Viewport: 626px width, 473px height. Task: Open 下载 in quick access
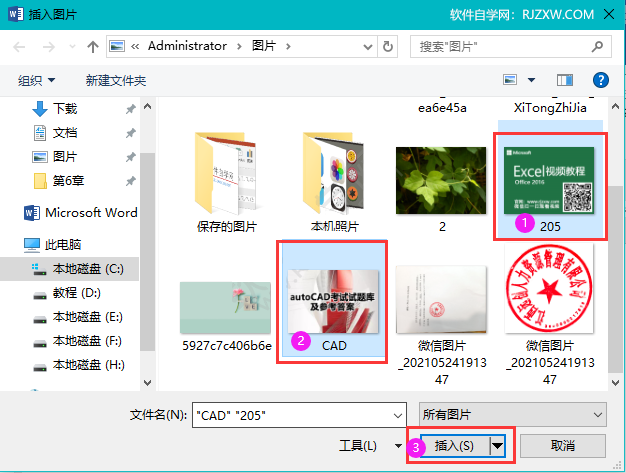pyautogui.click(x=65, y=109)
